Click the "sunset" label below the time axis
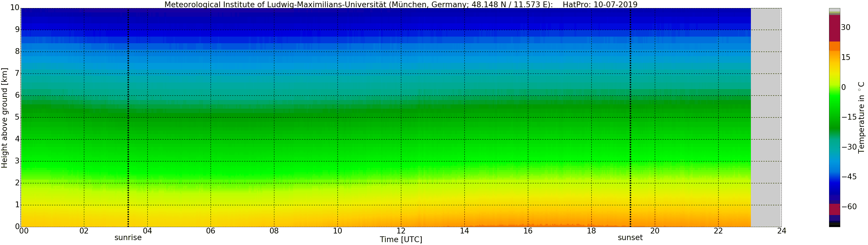This screenshot has height=245, width=868. point(630,238)
